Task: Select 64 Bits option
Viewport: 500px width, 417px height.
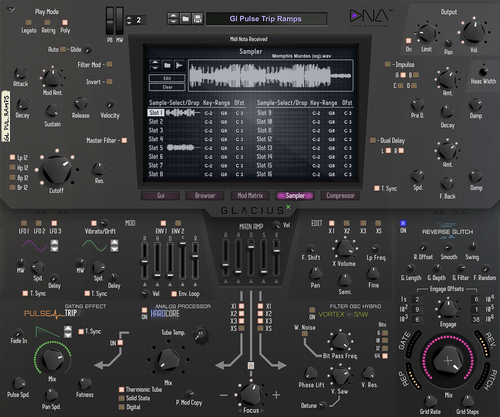Action: point(385,356)
